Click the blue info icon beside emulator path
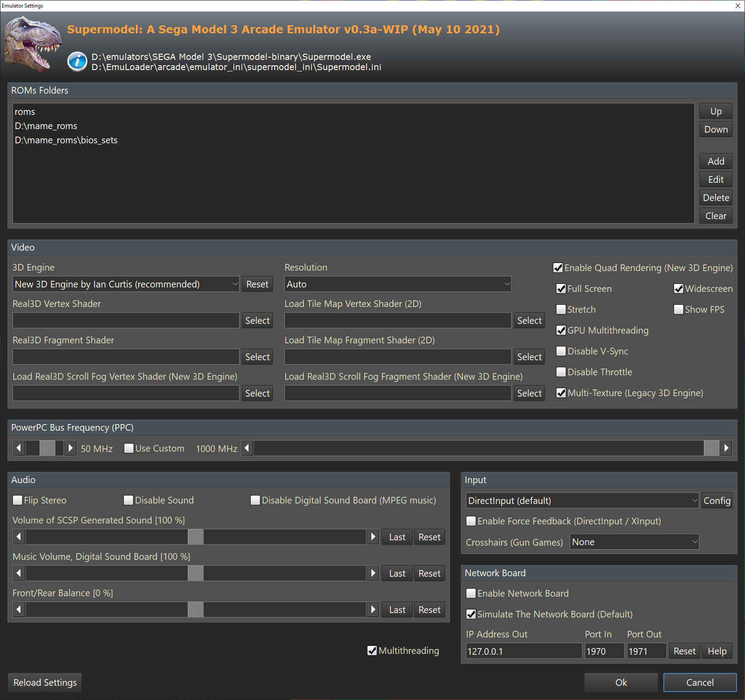This screenshot has width=745, height=700. (77, 61)
